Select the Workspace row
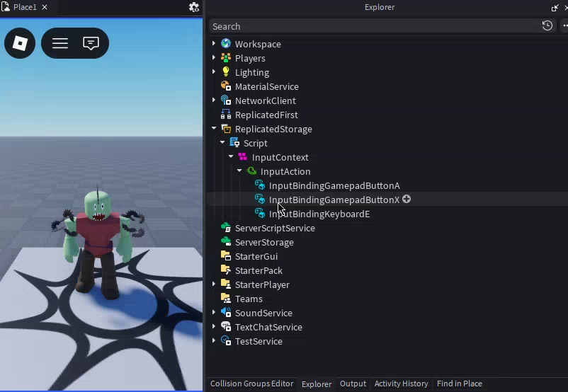This screenshot has width=568, height=392. click(387, 44)
